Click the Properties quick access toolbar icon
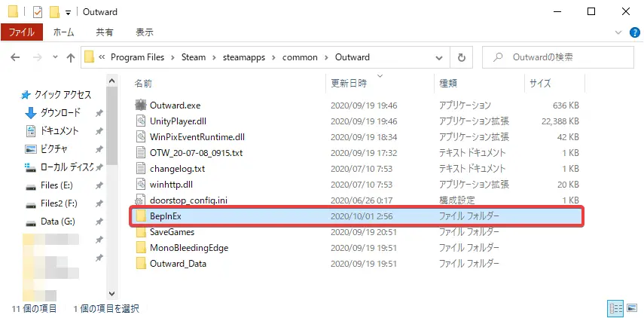Screen dimensions: 644x318 tap(38, 12)
